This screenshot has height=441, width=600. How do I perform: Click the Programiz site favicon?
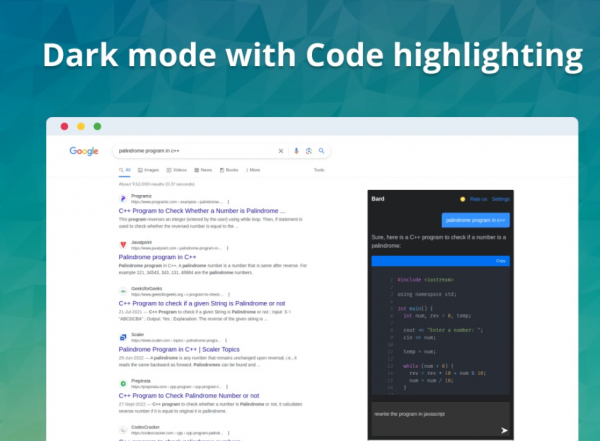click(123, 199)
